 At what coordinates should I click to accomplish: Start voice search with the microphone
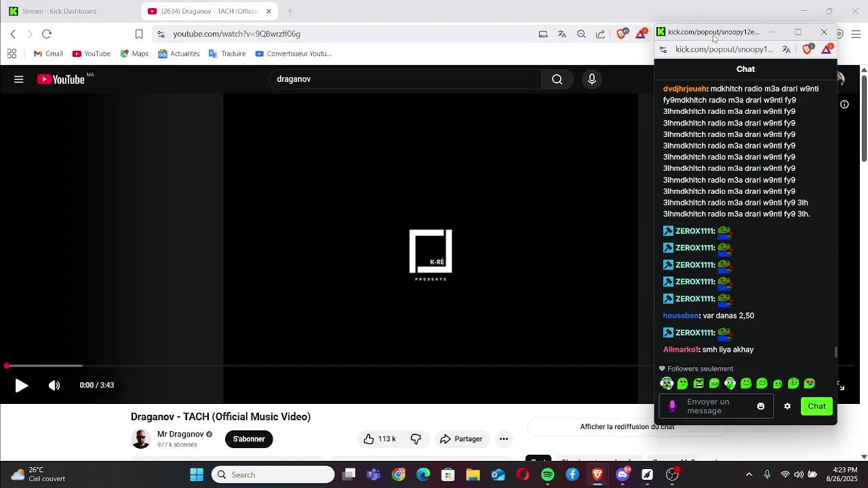(x=592, y=79)
